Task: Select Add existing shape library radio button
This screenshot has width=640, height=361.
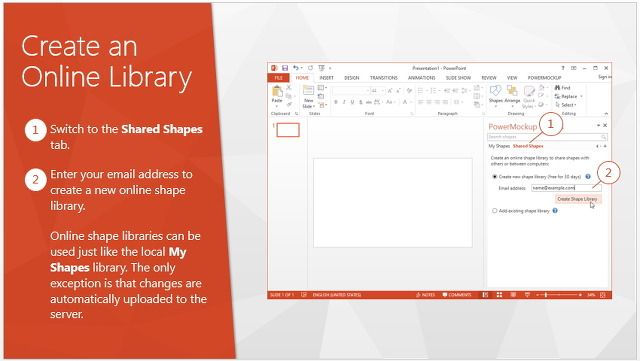Action: click(x=494, y=211)
